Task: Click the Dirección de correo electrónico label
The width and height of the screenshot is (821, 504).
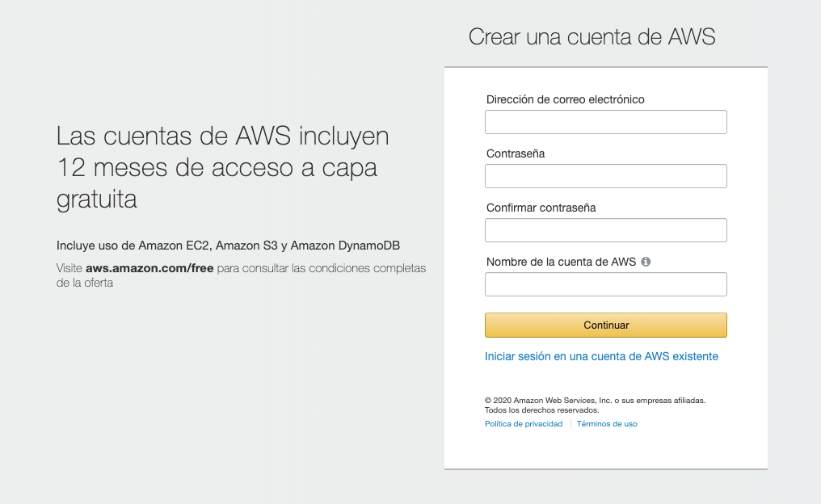Action: click(565, 99)
